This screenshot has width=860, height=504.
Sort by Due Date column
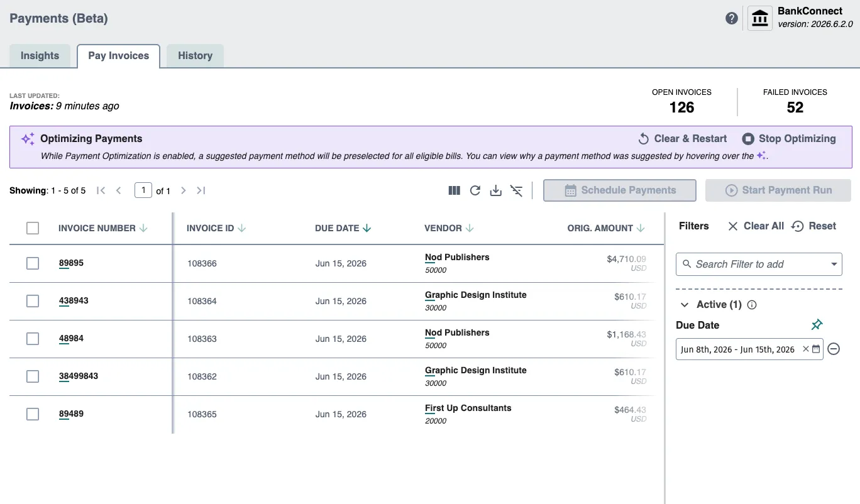343,228
